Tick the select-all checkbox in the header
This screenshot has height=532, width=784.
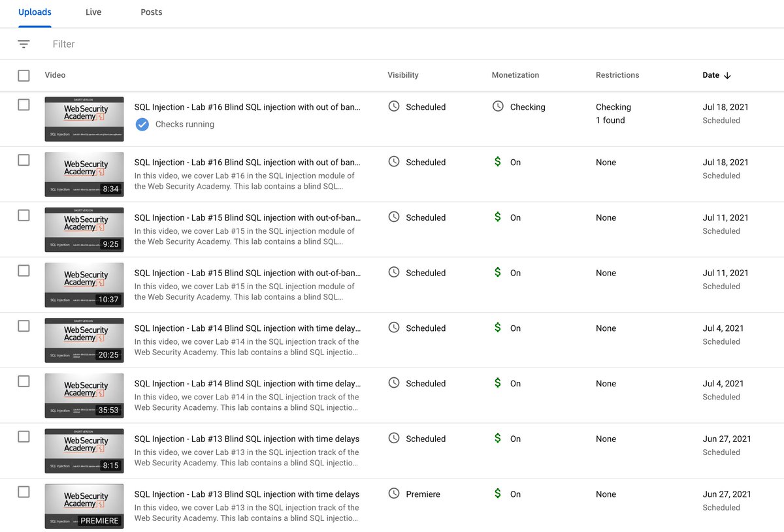click(x=24, y=76)
